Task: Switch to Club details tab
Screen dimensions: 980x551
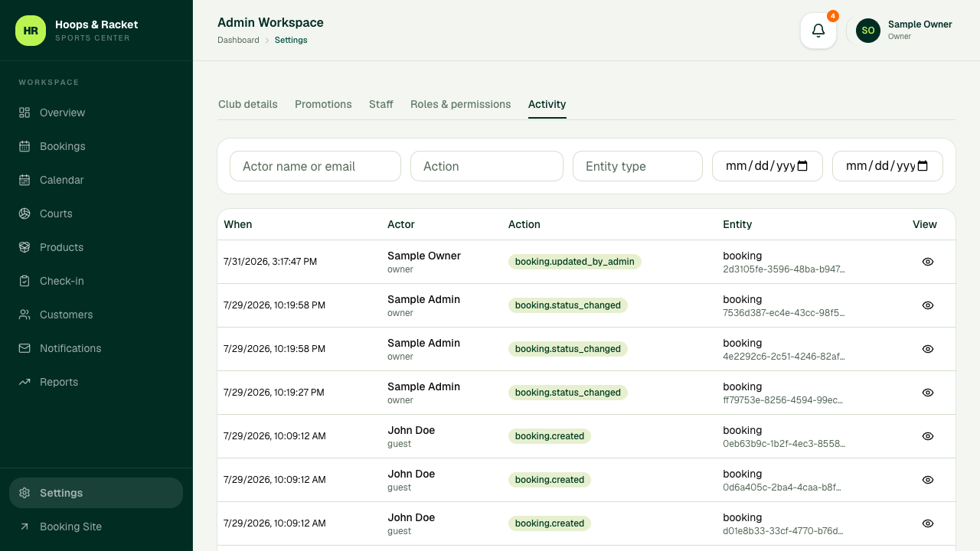Action: (248, 104)
